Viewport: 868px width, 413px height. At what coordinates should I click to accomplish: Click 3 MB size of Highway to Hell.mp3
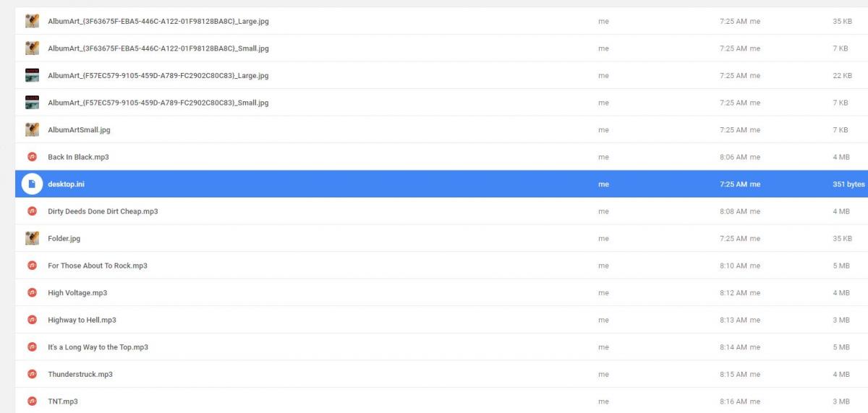[x=841, y=320]
